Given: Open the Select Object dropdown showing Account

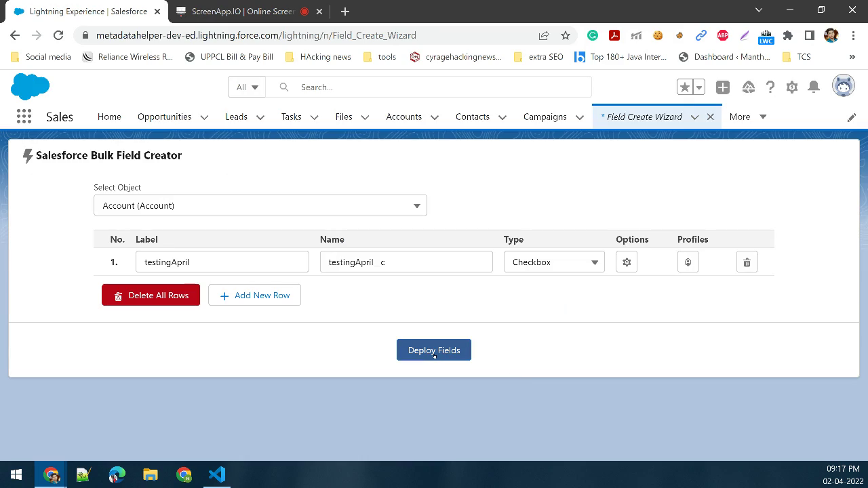Looking at the screenshot, I should point(260,205).
